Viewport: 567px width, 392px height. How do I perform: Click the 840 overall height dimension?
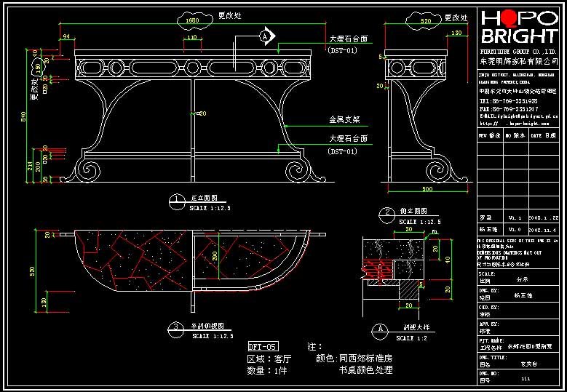[23, 116]
